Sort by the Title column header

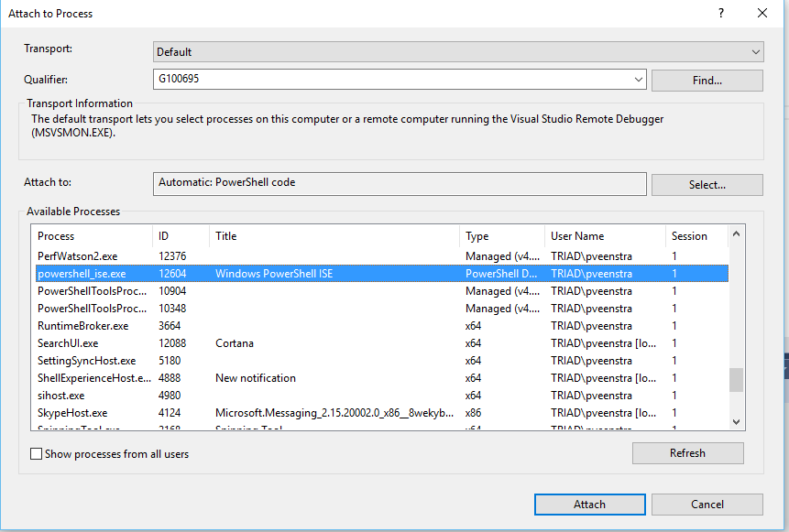pyautogui.click(x=334, y=236)
